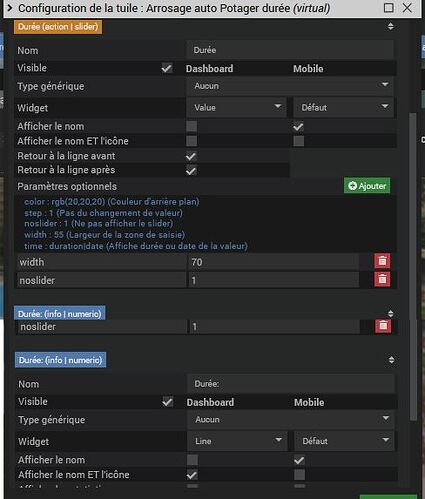Click Ajouter to add optional parameter

coord(367,186)
